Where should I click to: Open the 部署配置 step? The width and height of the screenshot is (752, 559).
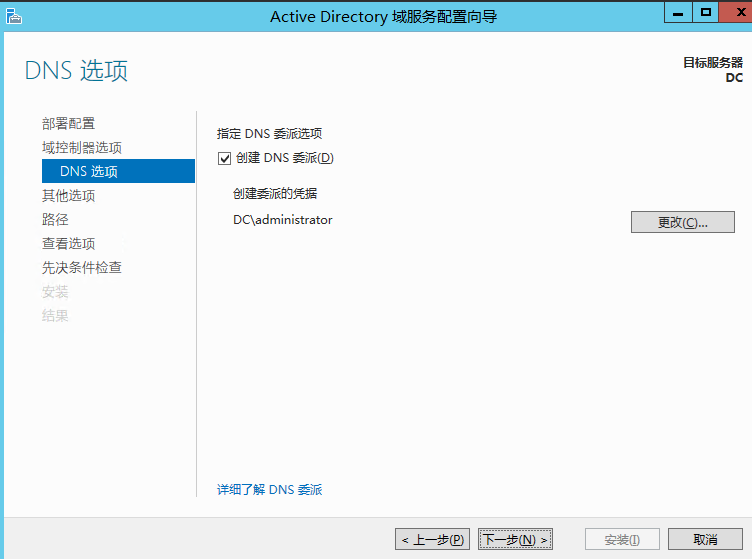[69, 124]
